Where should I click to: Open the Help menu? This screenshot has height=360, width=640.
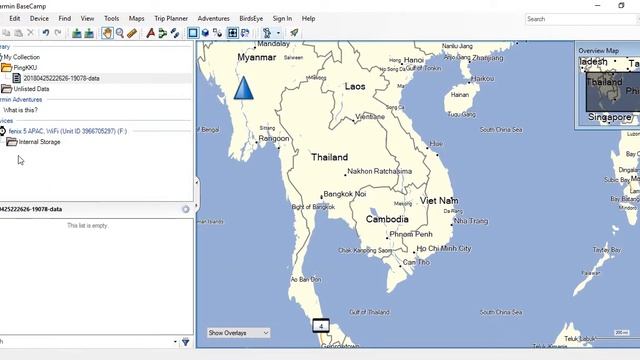[x=308, y=19]
